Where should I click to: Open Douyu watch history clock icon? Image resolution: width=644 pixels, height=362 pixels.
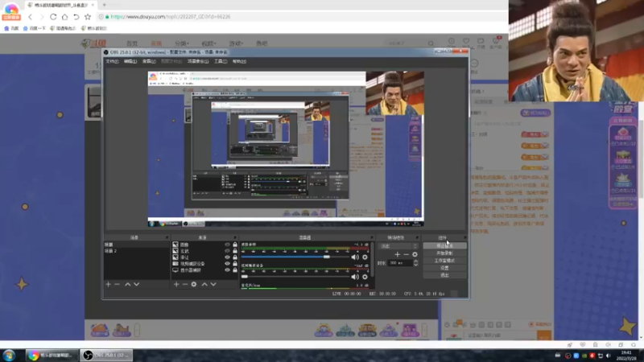click(x=452, y=41)
